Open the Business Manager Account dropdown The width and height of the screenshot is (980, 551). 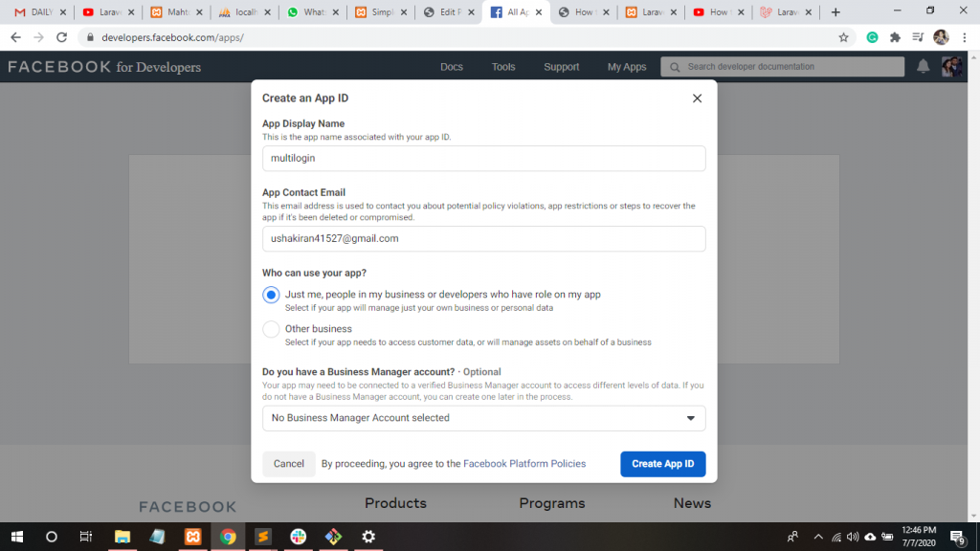tap(483, 418)
